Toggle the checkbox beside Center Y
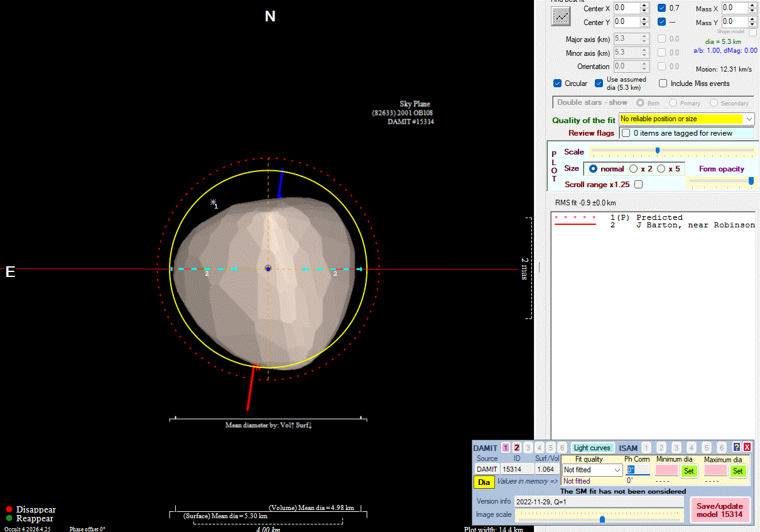This screenshot has width=760, height=532. [x=662, y=21]
